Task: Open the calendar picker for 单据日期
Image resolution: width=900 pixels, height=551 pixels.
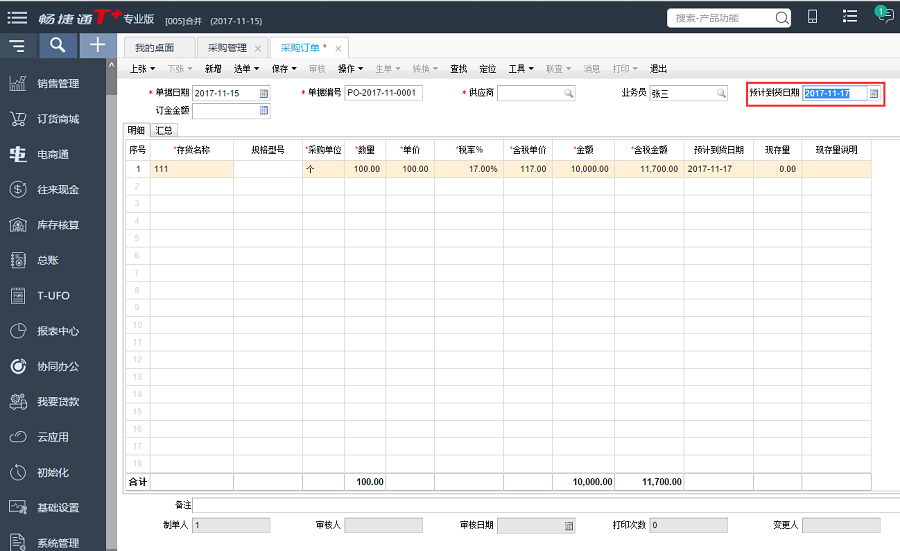Action: click(x=264, y=93)
